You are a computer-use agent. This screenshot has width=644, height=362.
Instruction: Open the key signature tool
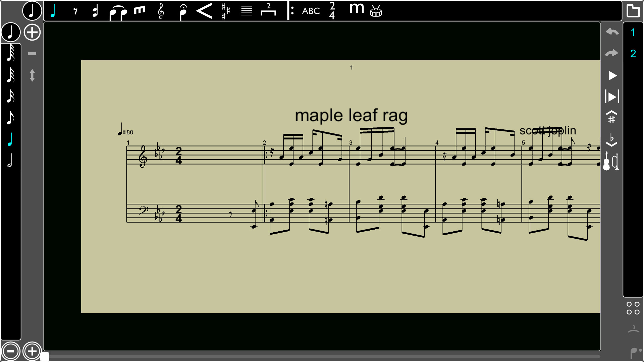(225, 11)
